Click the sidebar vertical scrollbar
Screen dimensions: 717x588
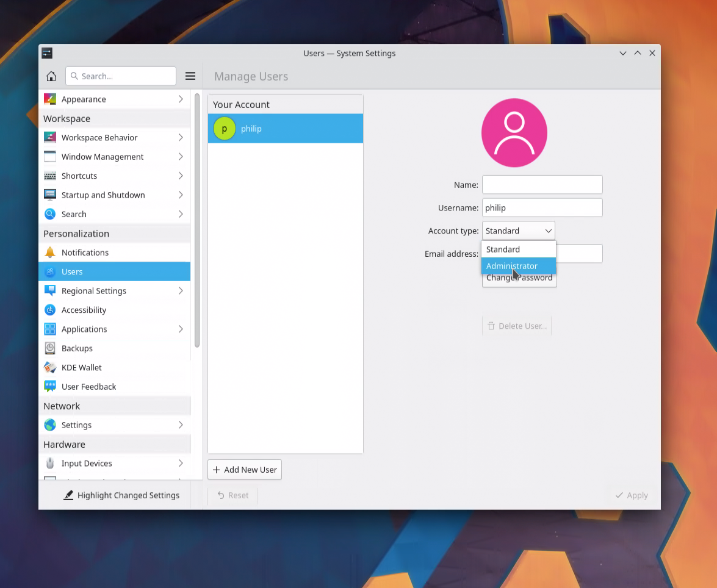pos(196,220)
